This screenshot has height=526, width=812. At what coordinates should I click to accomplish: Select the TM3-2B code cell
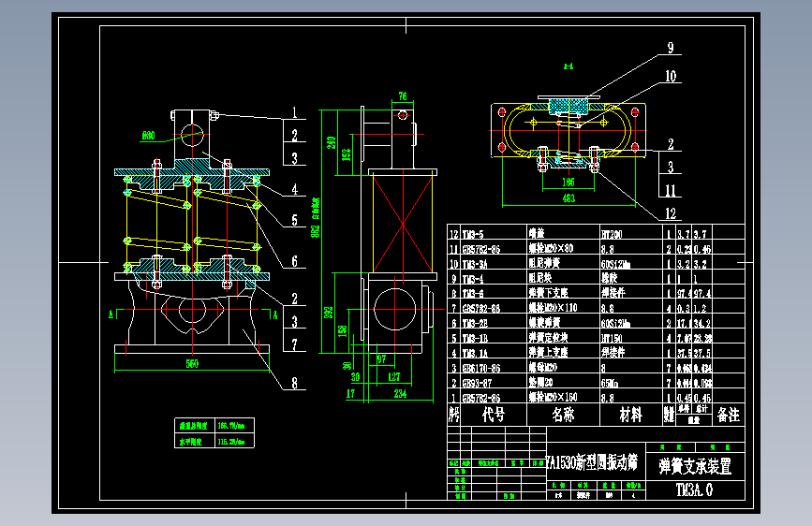(475, 324)
